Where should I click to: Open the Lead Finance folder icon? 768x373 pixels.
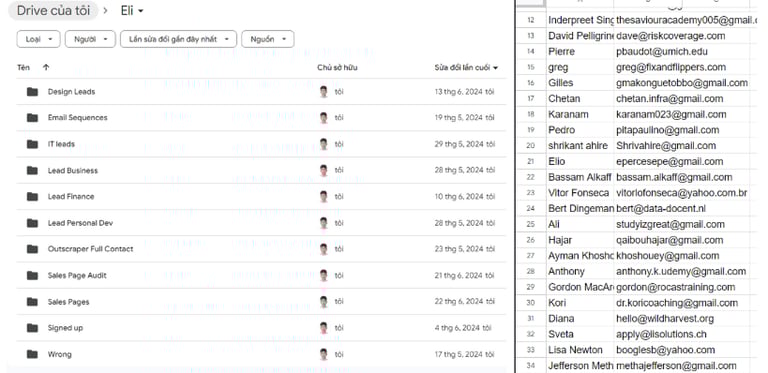32,196
